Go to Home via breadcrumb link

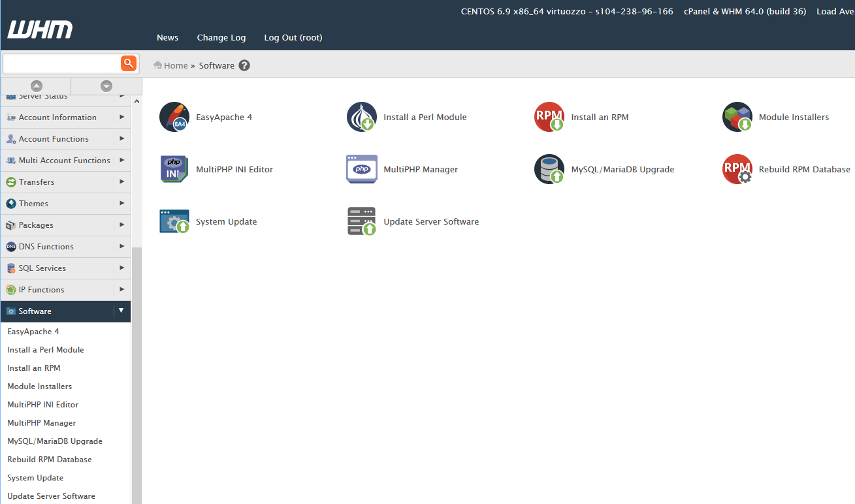point(176,65)
